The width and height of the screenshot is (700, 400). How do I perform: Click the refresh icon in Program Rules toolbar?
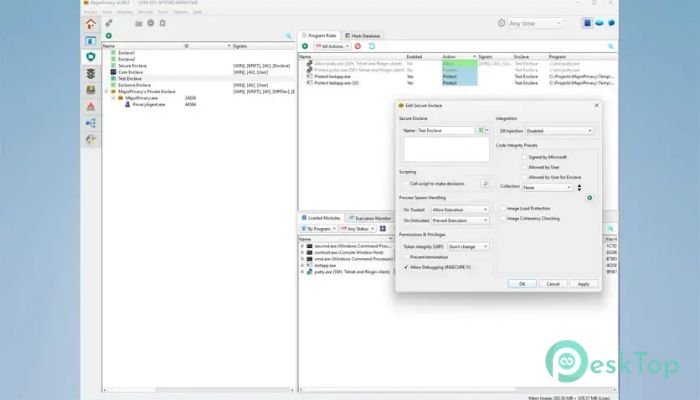(372, 46)
